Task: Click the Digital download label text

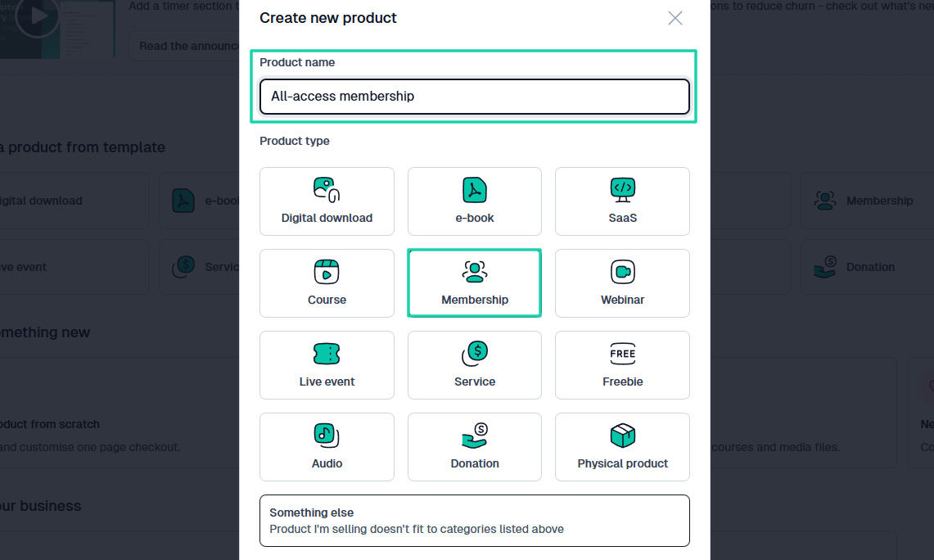Action: (327, 218)
